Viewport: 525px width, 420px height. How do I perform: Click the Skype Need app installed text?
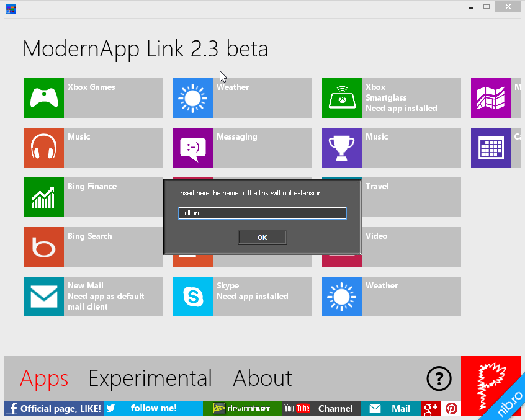click(x=253, y=296)
